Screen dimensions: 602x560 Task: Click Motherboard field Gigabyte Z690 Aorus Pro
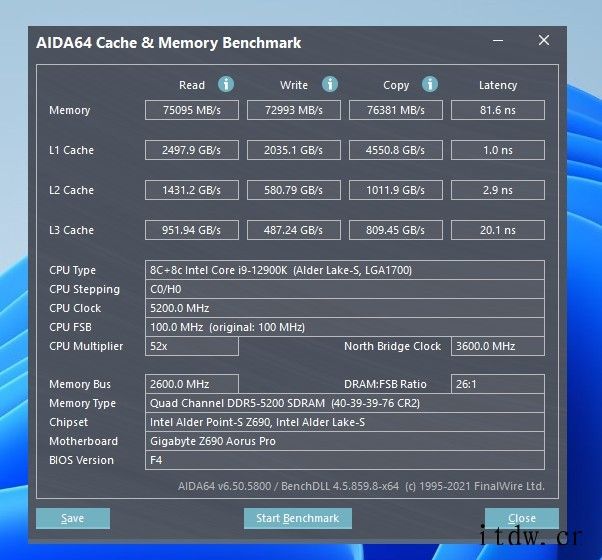pyautogui.click(x=345, y=441)
